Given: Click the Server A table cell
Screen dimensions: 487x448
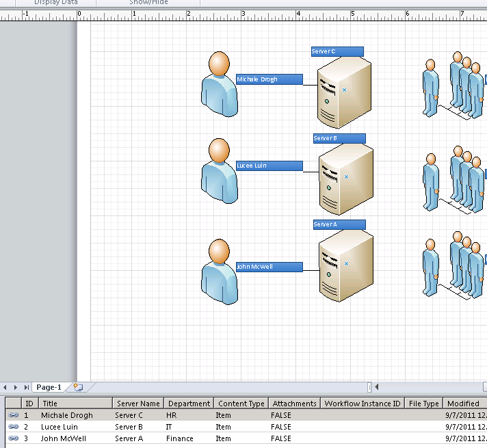Looking at the screenshot, I should [129, 438].
